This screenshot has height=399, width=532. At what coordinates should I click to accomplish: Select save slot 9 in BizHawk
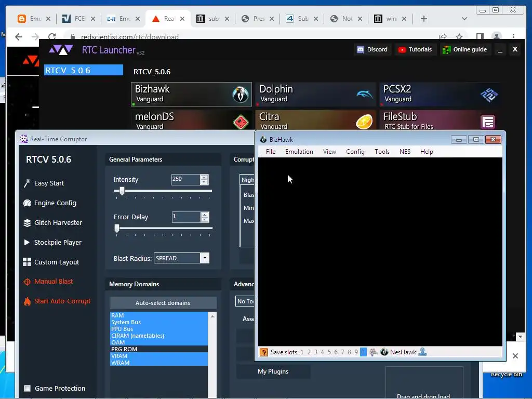(356, 352)
